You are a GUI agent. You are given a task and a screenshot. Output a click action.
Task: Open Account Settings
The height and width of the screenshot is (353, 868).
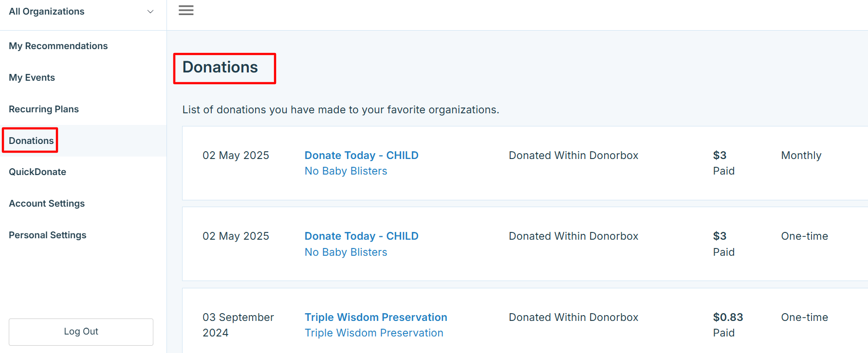pos(47,203)
